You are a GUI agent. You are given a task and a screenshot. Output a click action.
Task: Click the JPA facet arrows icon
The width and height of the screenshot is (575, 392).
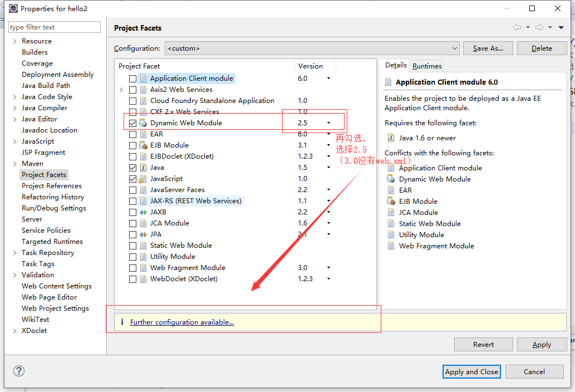pos(143,234)
